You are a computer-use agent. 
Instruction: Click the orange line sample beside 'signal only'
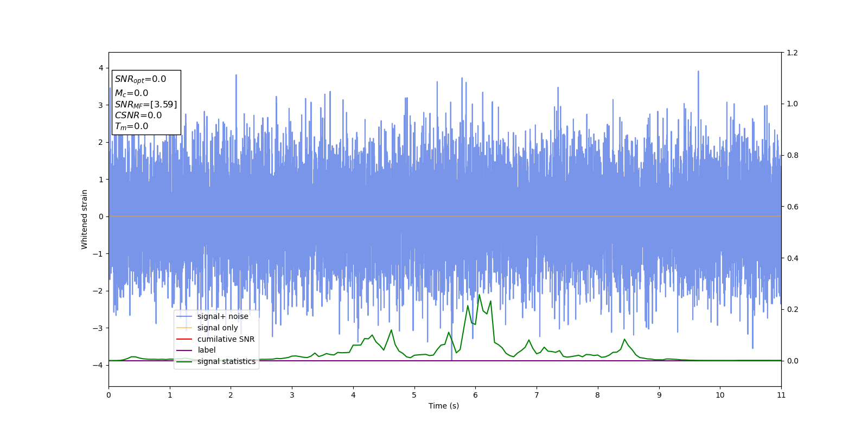[184, 328]
